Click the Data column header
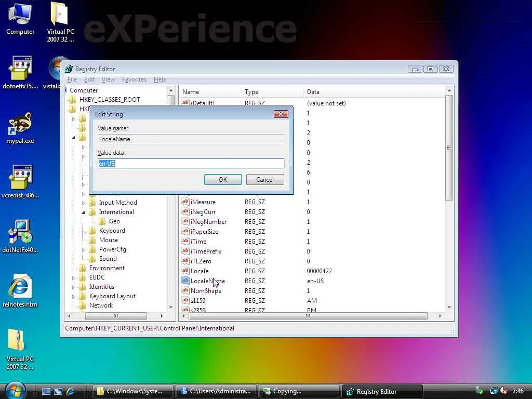 (375, 92)
